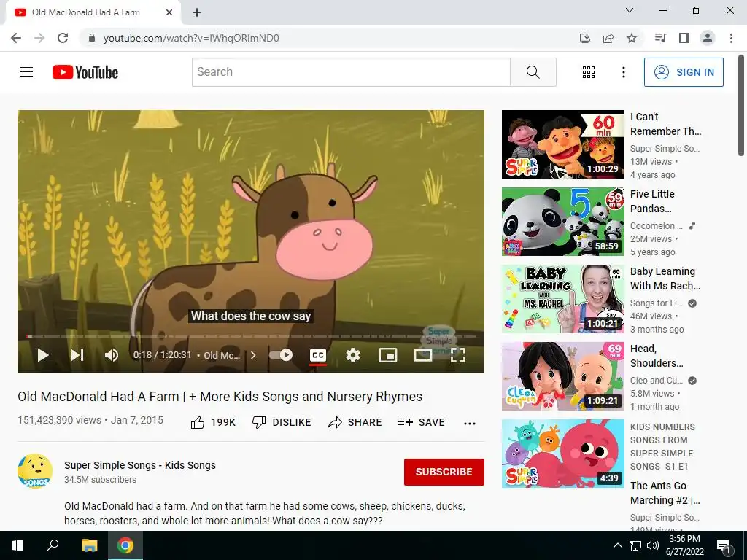Open the notification center
Screen dimensions: 747x560
tap(723, 547)
